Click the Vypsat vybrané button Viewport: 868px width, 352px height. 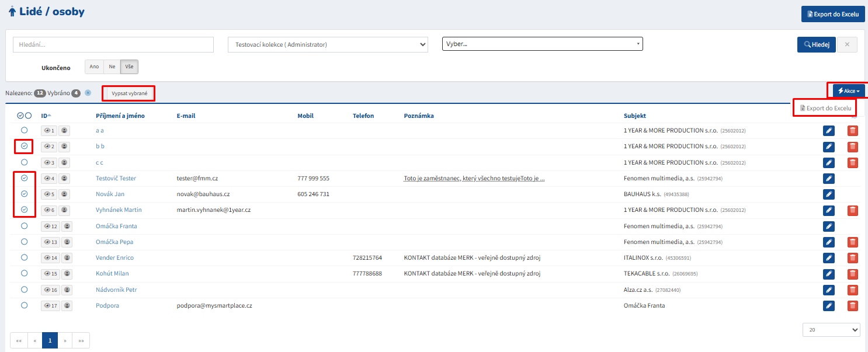(x=129, y=93)
